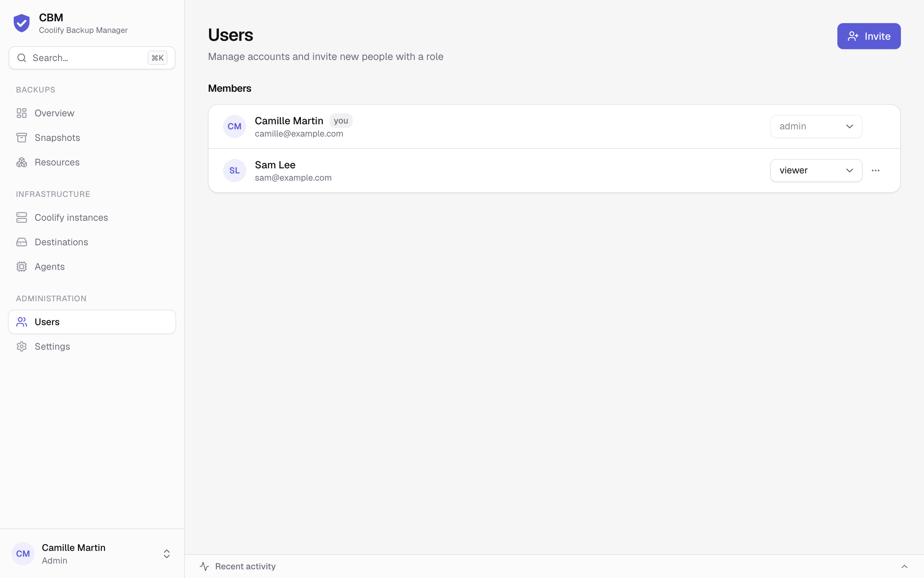Navigate to Destinations
Viewport: 924px width, 578px height.
[x=92, y=242]
